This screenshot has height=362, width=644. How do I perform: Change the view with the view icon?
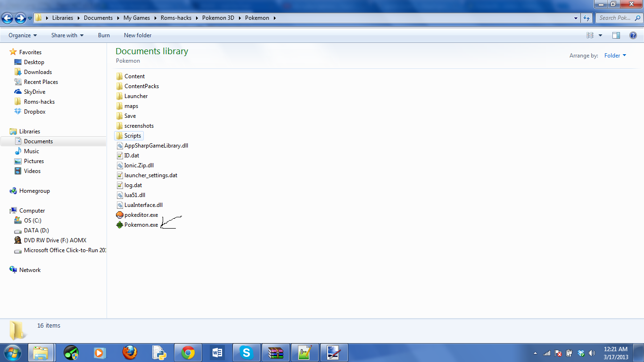(x=590, y=35)
